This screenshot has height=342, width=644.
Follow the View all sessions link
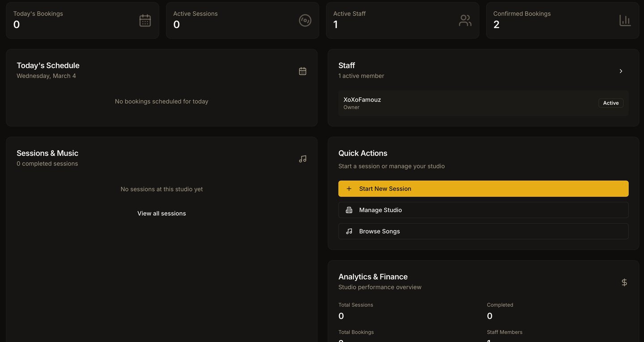click(161, 214)
